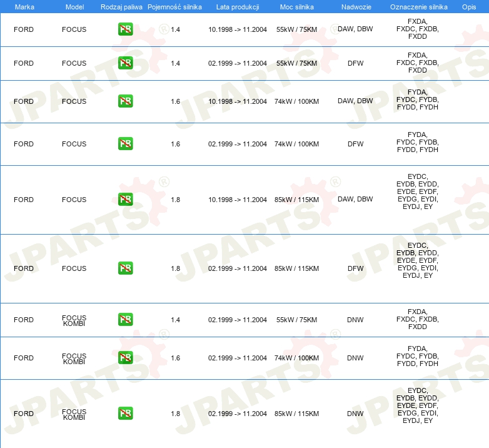
Task: Click DNW body cell in Kombi 1.8 row
Action: (x=355, y=414)
